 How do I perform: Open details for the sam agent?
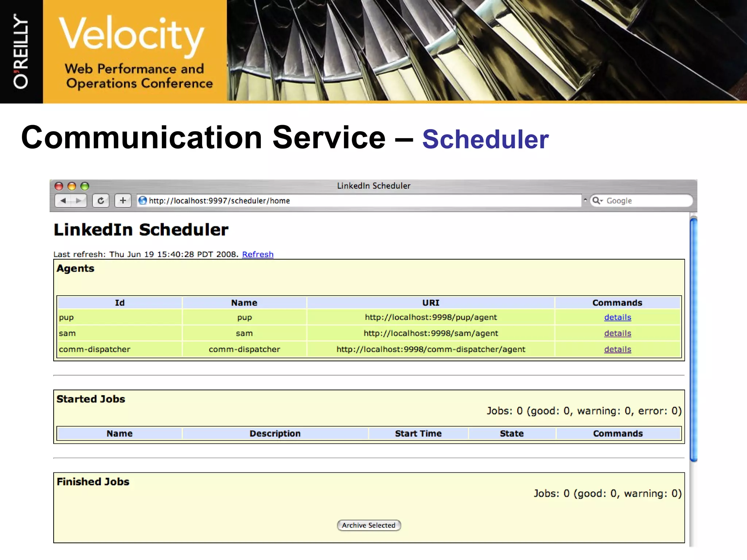(x=618, y=333)
